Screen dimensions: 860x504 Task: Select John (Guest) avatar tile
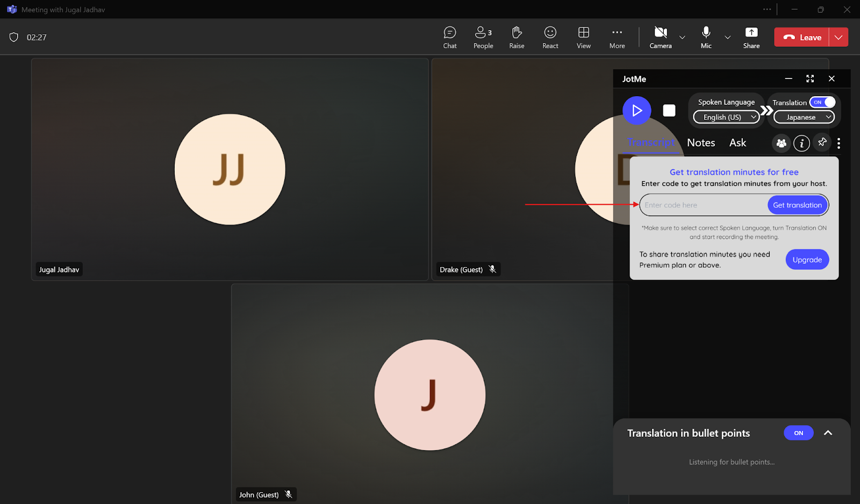(430, 395)
